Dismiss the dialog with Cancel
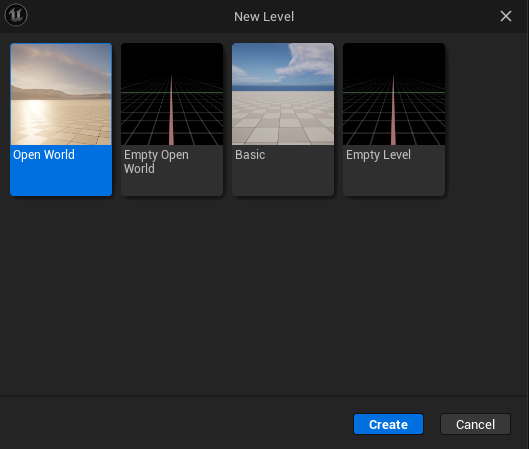Viewport: 529px width, 449px height. [x=475, y=424]
